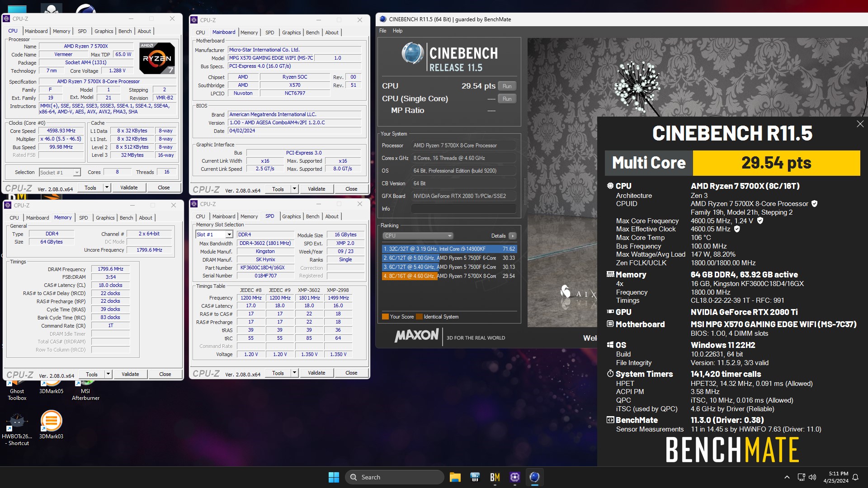868x488 pixels.
Task: Select the Ryzen 5 7500F 5.00 GHz ranking row
Action: (449, 258)
